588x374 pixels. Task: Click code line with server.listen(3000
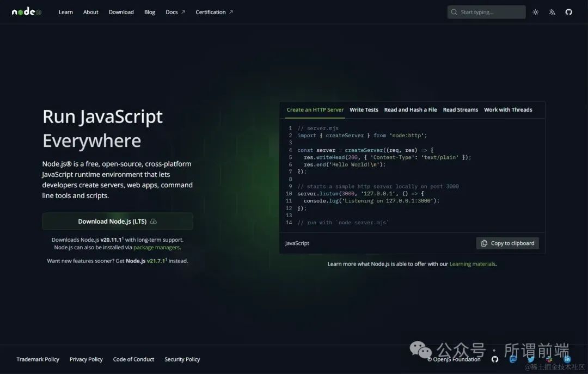360,194
